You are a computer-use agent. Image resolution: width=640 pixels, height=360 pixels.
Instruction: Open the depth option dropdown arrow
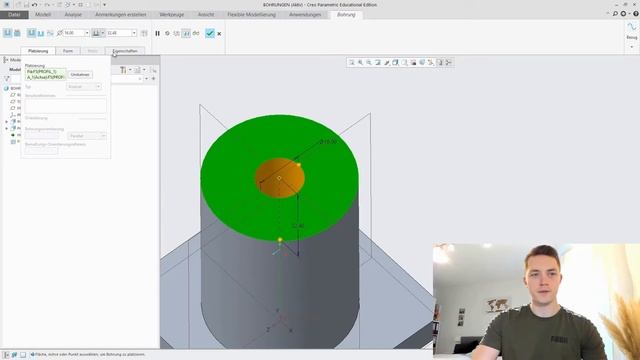coord(102,33)
